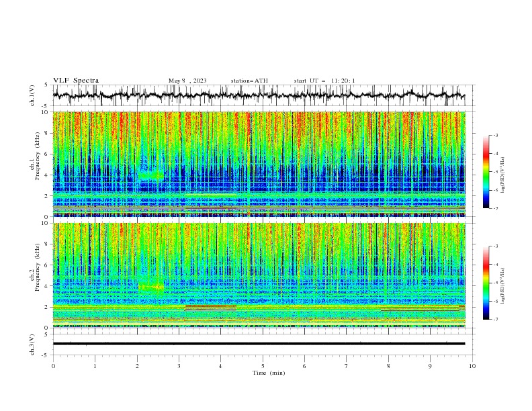Click the "5" tick on the time axis

(263, 366)
